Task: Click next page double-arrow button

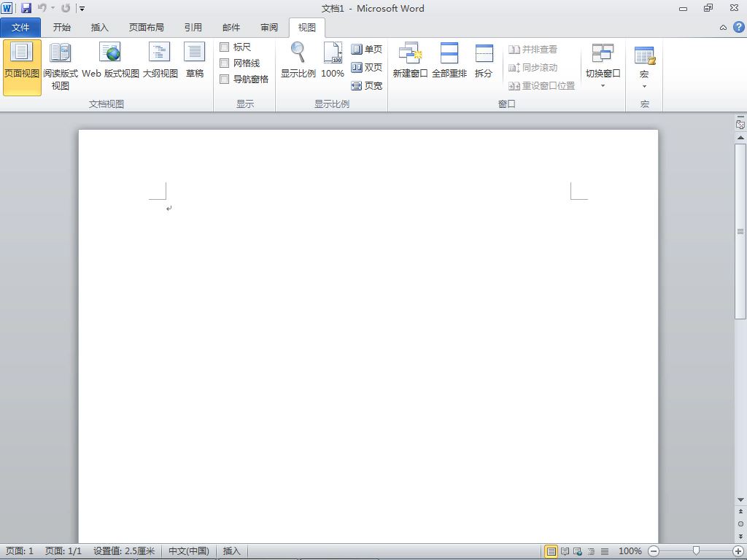Action: [740, 536]
